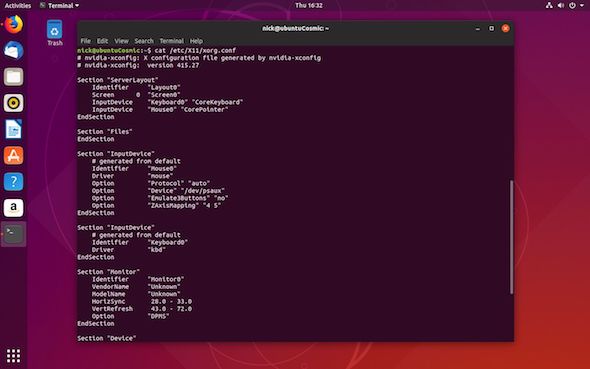The image size is (590, 369).
Task: Launch Firefox from the dock
Action: click(14, 24)
